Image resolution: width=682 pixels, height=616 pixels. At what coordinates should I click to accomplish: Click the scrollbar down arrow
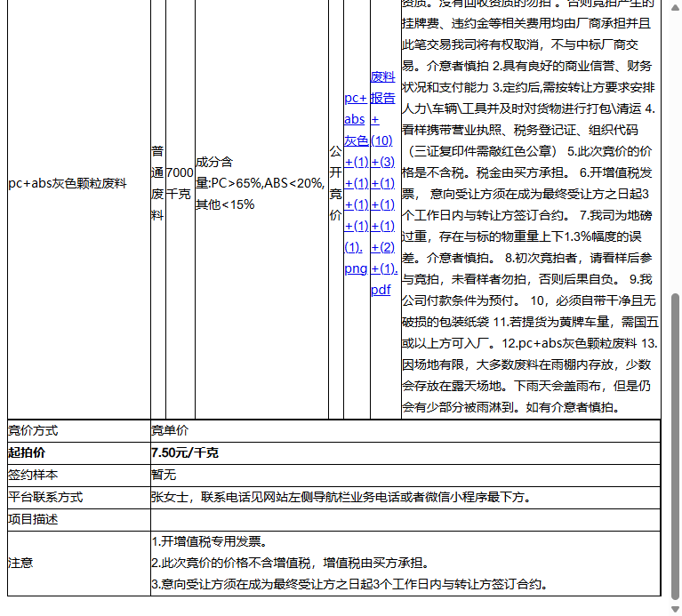[x=675, y=609]
